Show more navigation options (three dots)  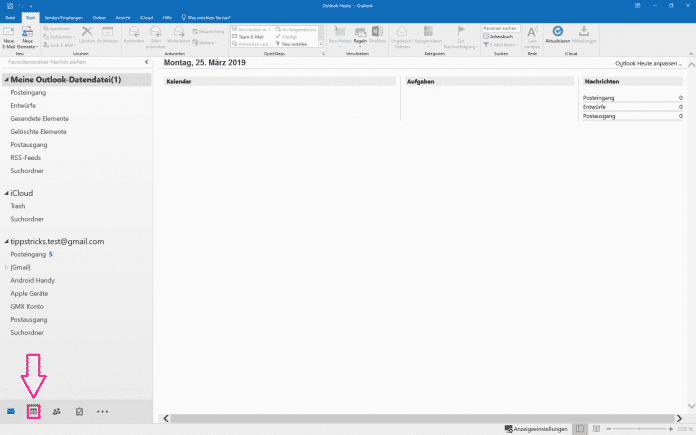pyautogui.click(x=102, y=411)
